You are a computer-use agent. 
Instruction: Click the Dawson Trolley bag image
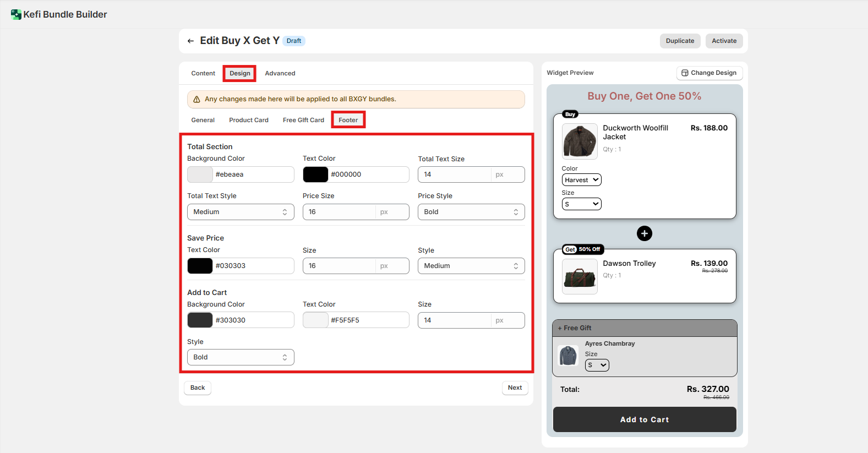580,276
